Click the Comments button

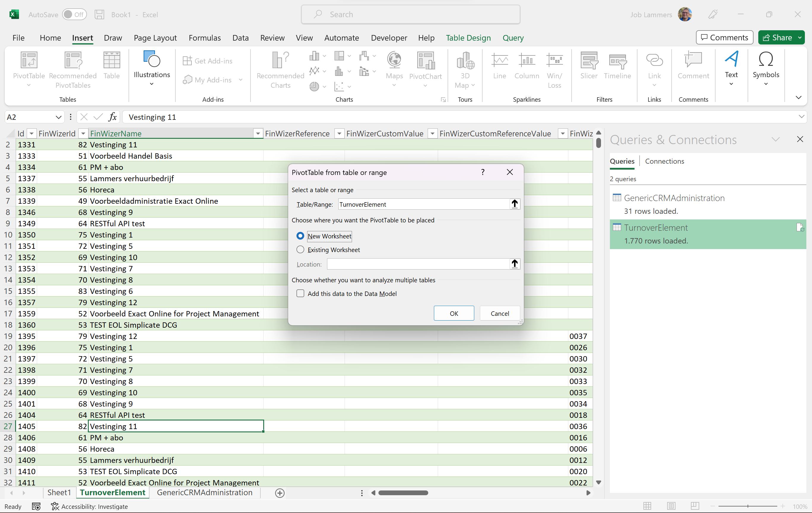pos(724,37)
